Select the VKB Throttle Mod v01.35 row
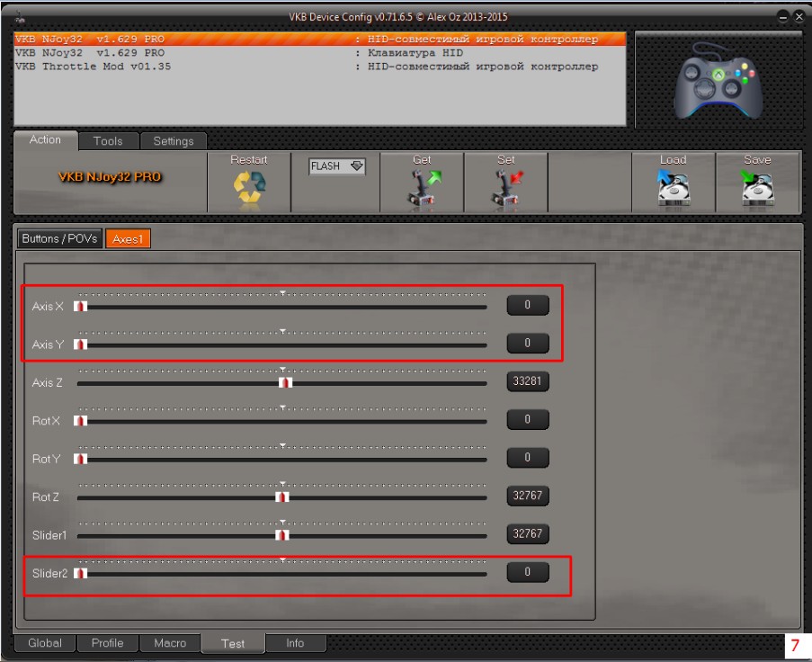The image size is (812, 662). coord(320,67)
